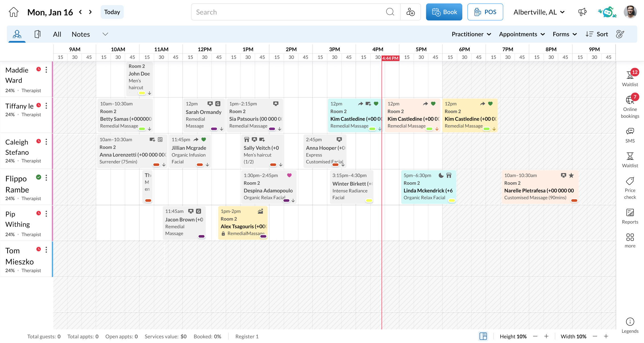Select practitioner view person icon

coord(17,34)
